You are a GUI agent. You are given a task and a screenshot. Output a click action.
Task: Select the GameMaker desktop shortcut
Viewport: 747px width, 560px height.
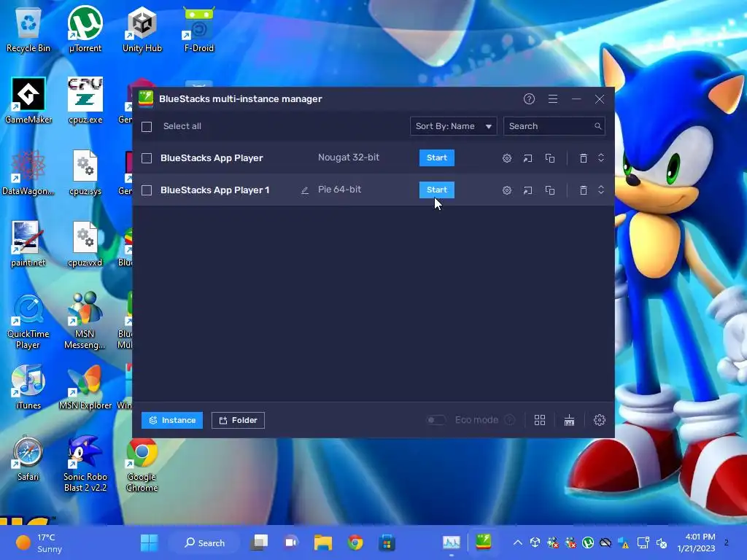[x=28, y=101]
